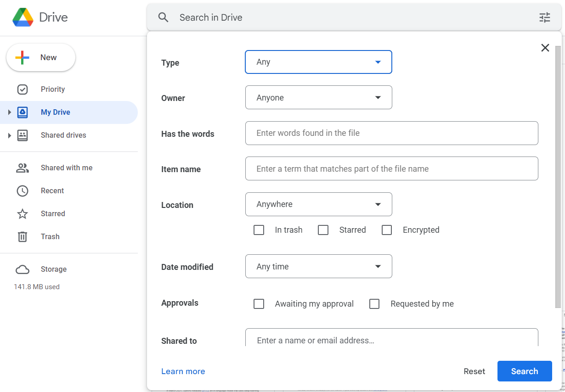Image resolution: width=565 pixels, height=392 pixels.
Task: Expand the My Drive tree arrow
Action: [9, 112]
